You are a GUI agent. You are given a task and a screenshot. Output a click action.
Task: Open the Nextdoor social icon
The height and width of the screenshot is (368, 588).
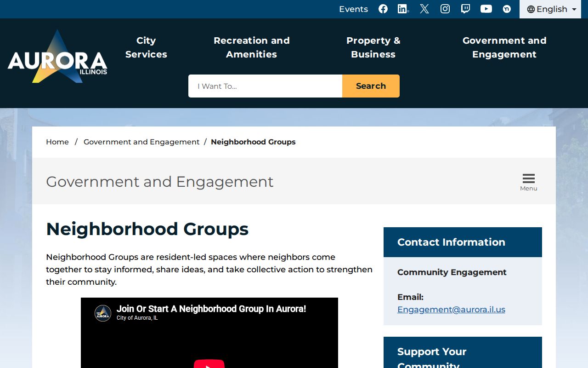click(507, 9)
